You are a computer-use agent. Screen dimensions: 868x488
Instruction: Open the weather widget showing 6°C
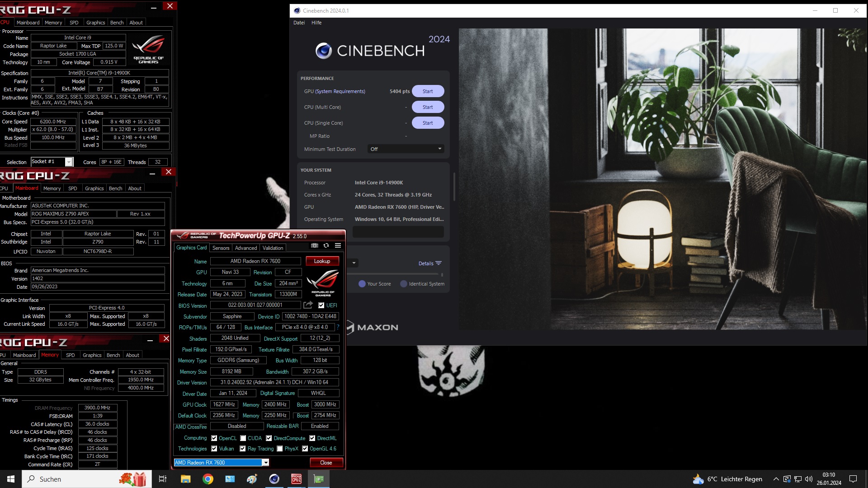coord(727,479)
